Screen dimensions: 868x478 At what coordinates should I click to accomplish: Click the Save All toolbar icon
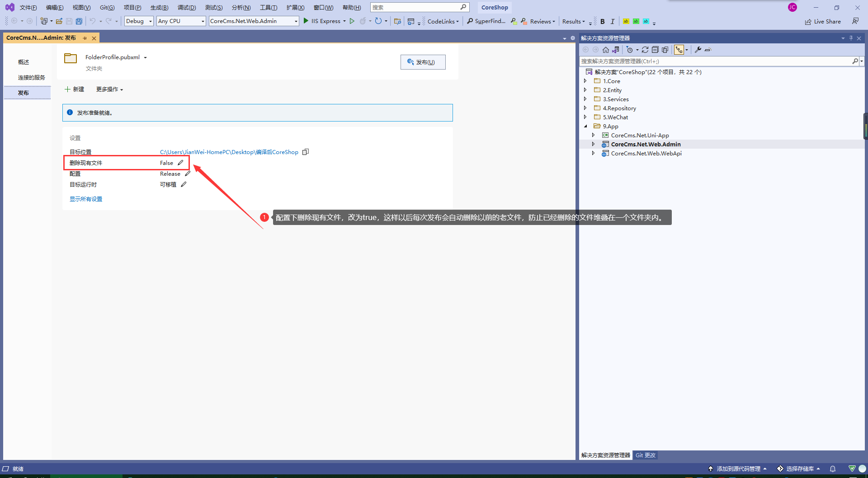(x=79, y=21)
